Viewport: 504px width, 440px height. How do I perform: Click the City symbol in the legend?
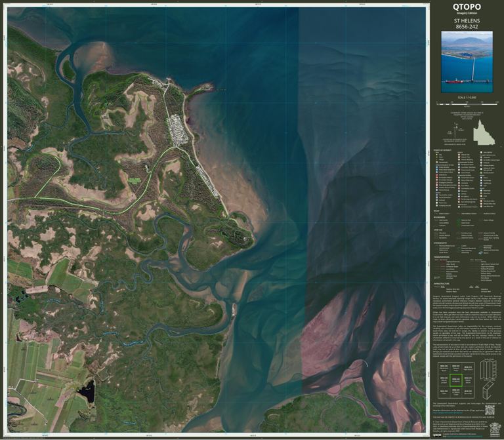point(437,155)
